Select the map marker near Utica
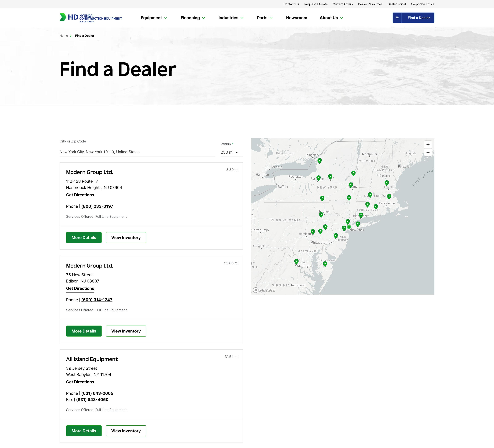The image size is (494, 448). 330,177
